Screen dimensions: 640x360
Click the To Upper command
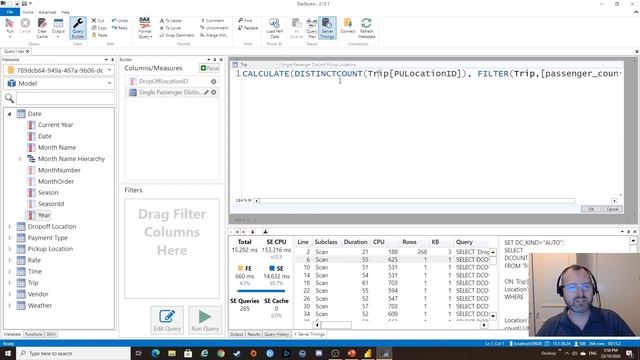[171, 20]
